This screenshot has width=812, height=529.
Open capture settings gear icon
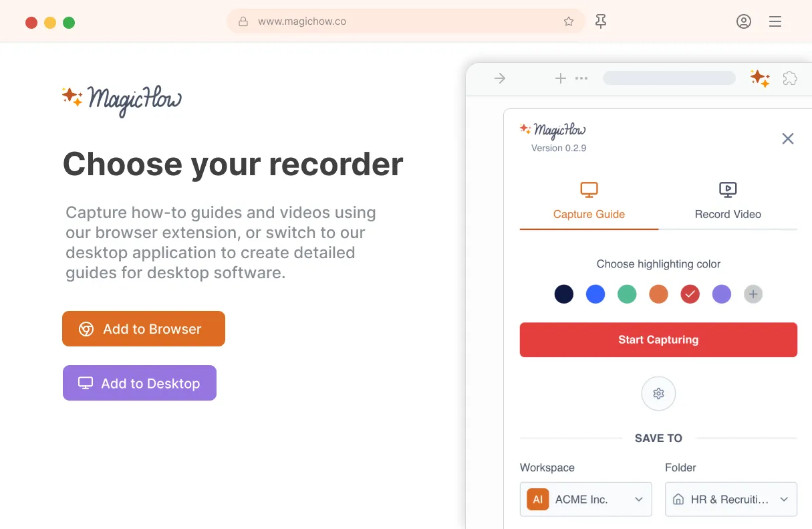(x=658, y=393)
